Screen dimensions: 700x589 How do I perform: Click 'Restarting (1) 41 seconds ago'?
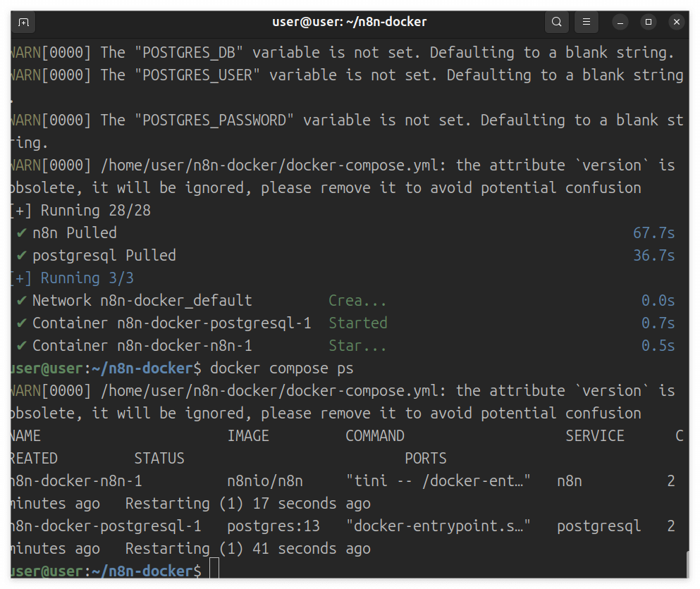247,549
